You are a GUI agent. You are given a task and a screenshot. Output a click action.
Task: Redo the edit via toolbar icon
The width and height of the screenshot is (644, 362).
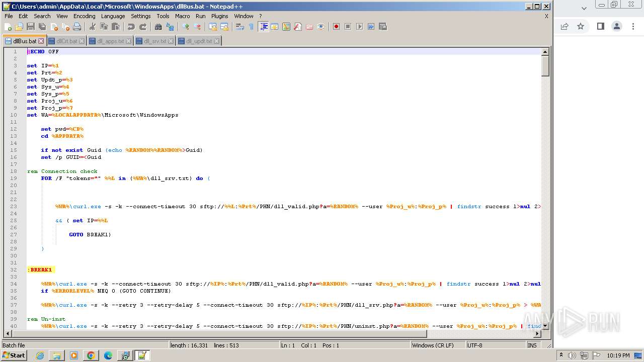143,27
